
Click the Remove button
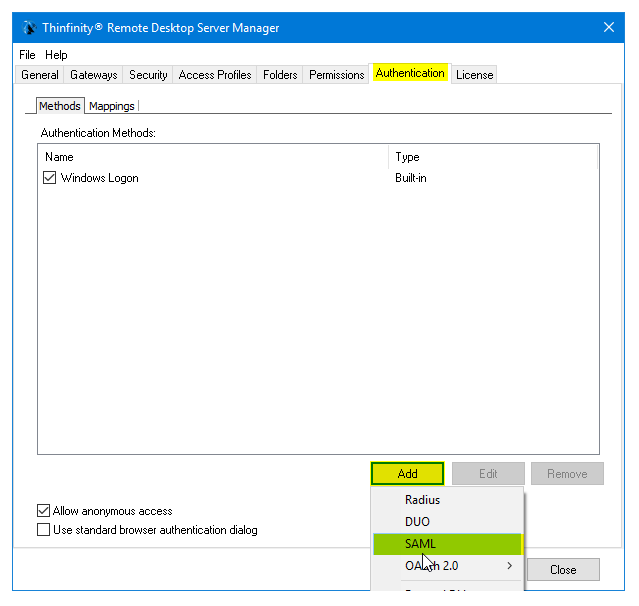pos(567,474)
